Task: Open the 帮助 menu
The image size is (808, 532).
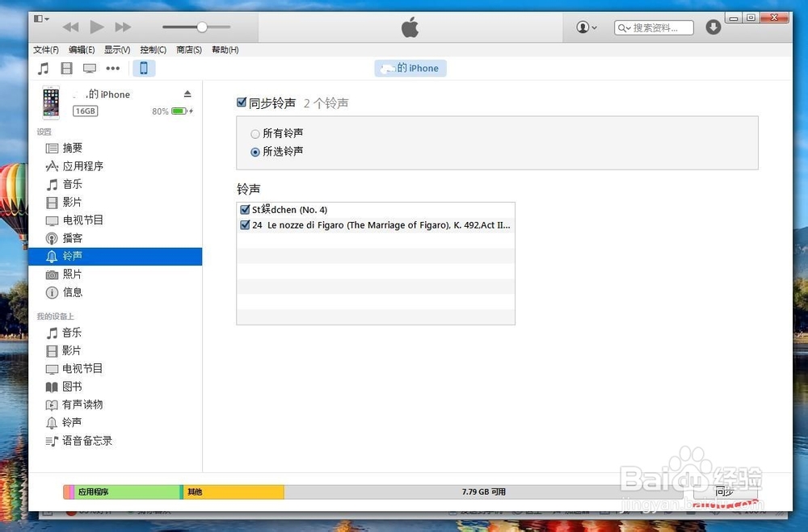Action: pos(224,49)
